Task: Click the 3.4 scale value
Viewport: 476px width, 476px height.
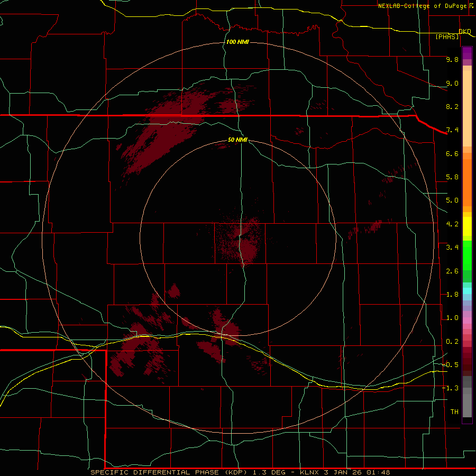Action: pos(452,248)
